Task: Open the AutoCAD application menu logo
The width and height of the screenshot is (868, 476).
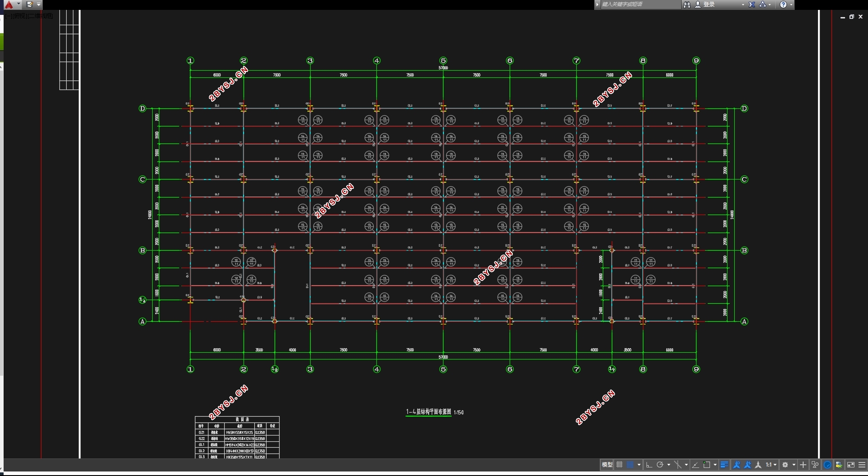Action: tap(9, 4)
